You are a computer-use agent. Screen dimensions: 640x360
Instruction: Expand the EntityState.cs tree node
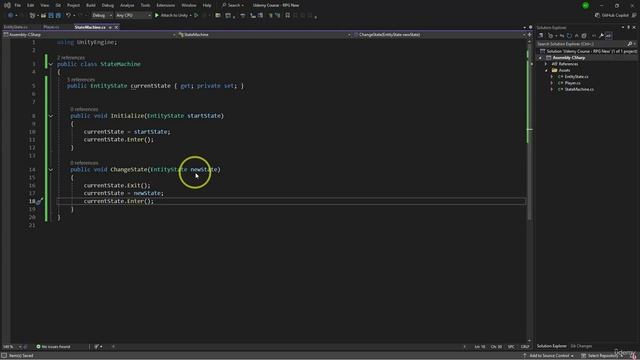click(x=552, y=77)
